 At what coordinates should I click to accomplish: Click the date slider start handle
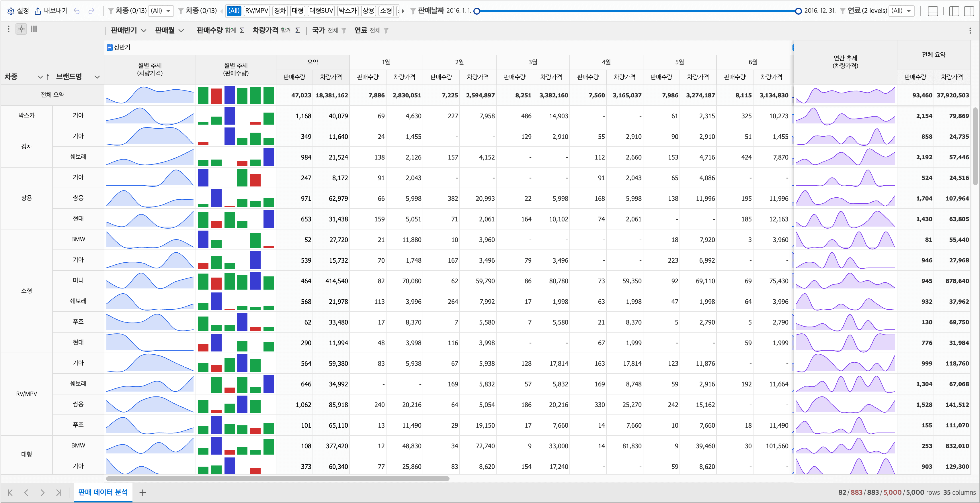pos(477,11)
